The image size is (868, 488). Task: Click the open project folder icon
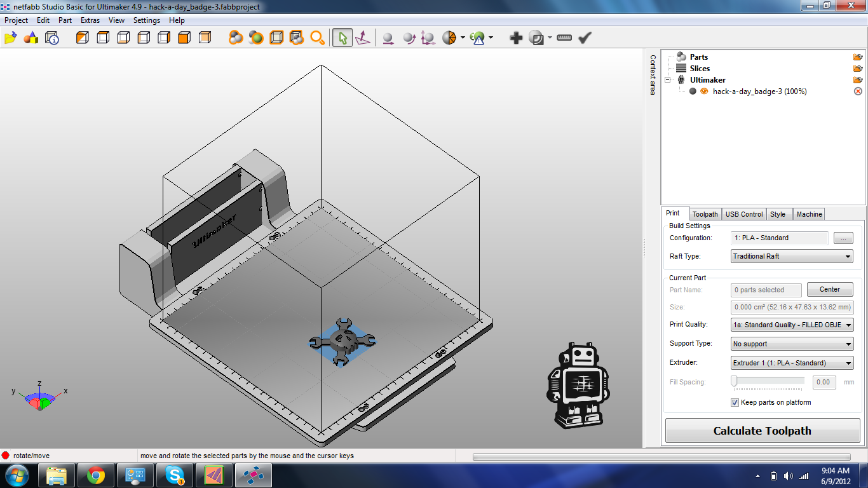[10, 38]
